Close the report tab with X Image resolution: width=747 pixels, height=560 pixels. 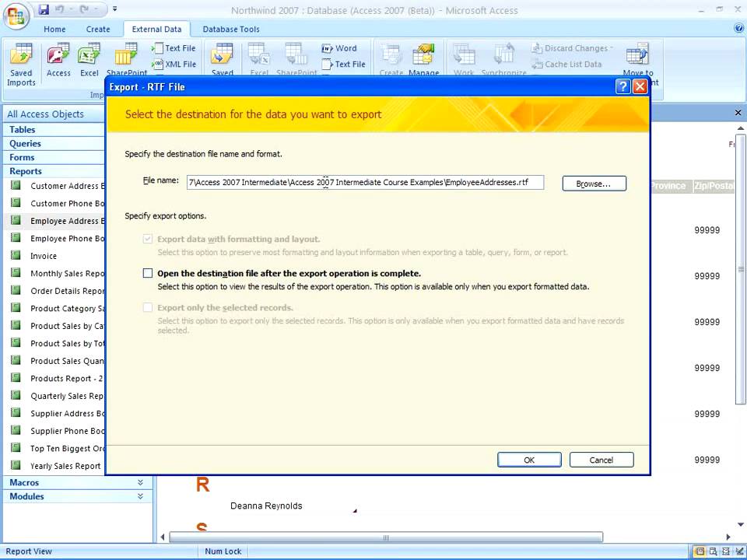pyautogui.click(x=738, y=113)
